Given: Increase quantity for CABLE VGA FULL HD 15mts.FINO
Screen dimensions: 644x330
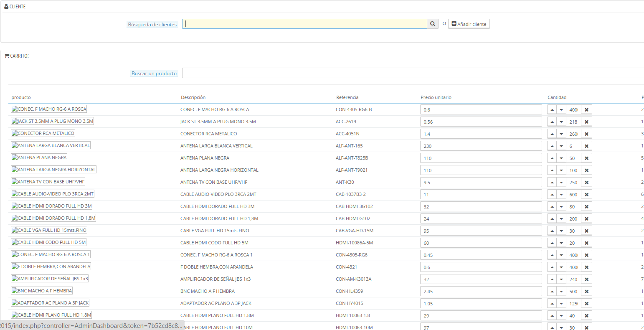Looking at the screenshot, I should click(x=552, y=231).
